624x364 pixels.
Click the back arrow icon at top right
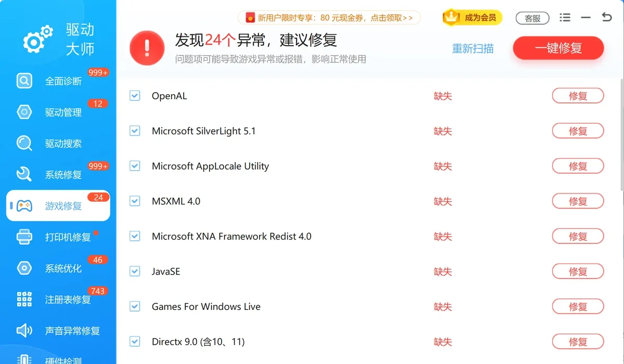(606, 17)
